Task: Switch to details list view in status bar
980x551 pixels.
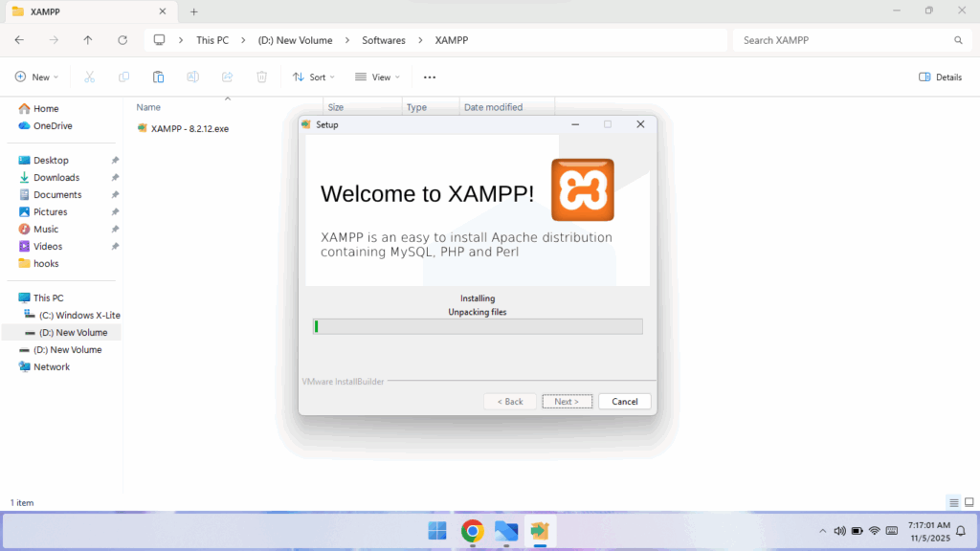Action: 953,502
